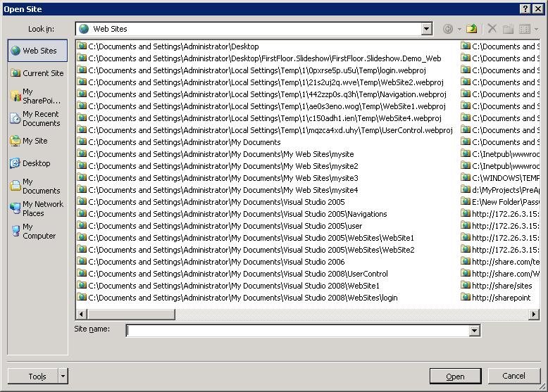Image resolution: width=548 pixels, height=392 pixels.
Task: Click the horizontal scrollbar thumb
Action: [x=131, y=314]
